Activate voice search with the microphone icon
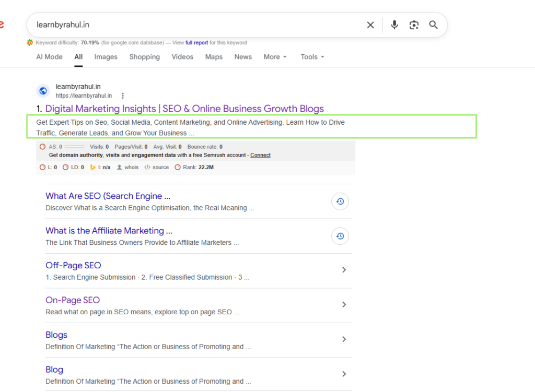535x392 pixels. coord(394,25)
